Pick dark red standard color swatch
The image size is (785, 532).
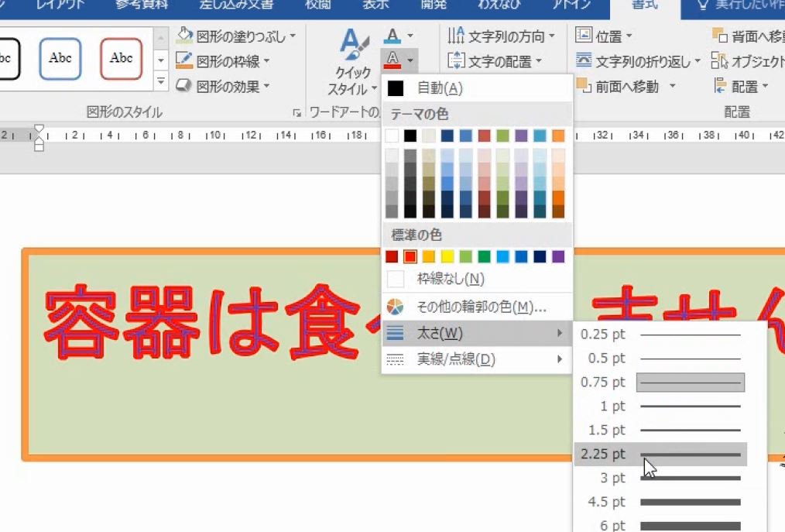pos(392,256)
